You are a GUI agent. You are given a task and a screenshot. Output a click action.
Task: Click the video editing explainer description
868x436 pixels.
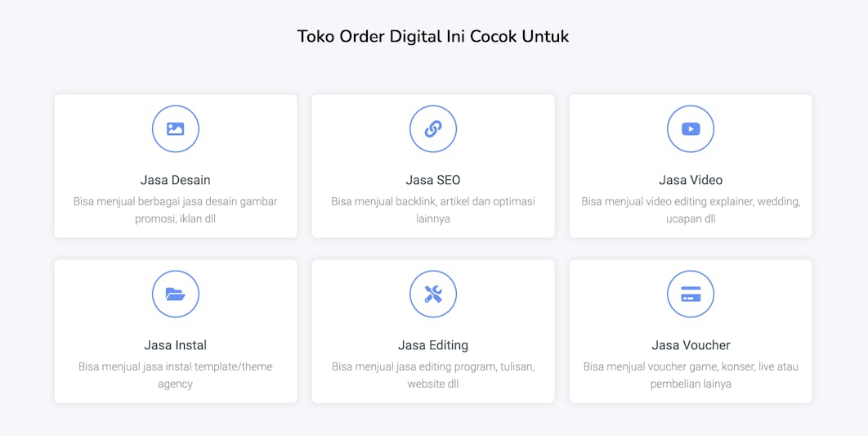(691, 210)
